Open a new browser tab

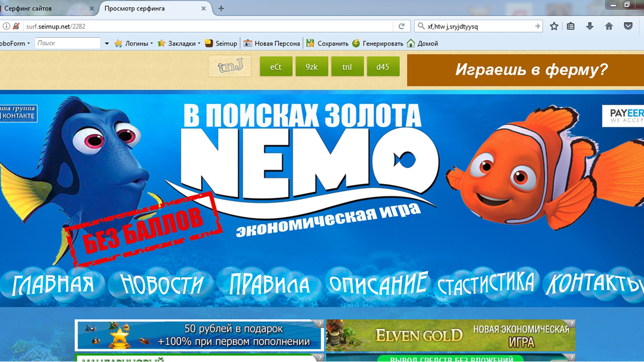[x=221, y=9]
